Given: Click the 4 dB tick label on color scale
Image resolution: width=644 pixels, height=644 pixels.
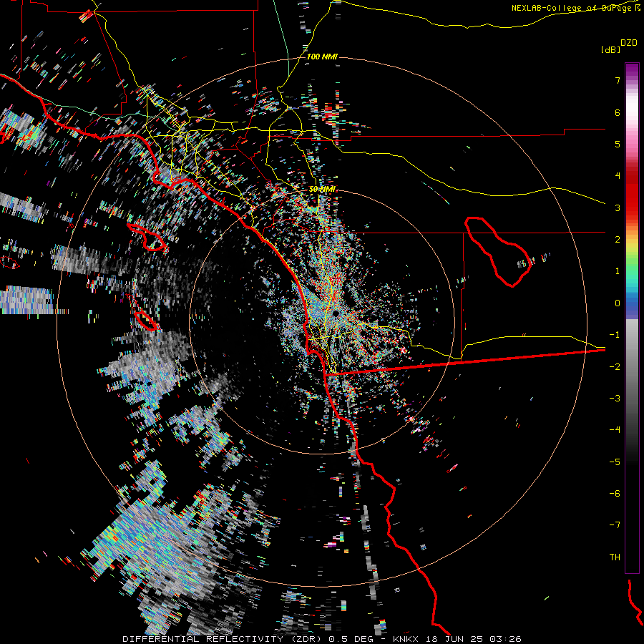Looking at the screenshot, I should (618, 176).
